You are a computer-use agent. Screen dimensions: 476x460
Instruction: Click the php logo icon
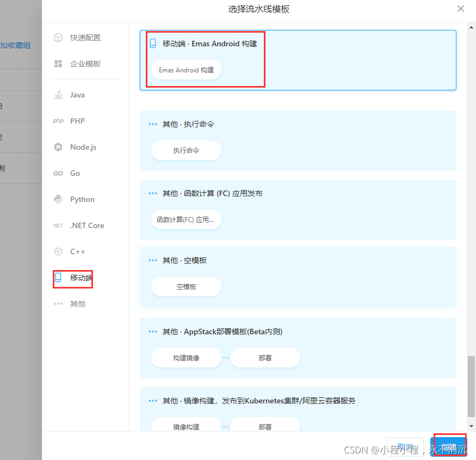[58, 121]
